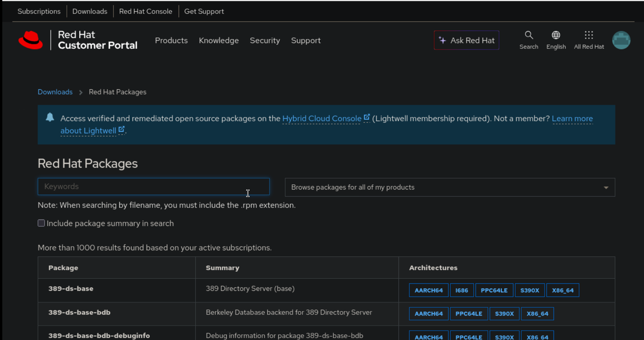This screenshot has height=340, width=644.
Task: Expand the Browse packages product dropdown
Action: [x=450, y=187]
